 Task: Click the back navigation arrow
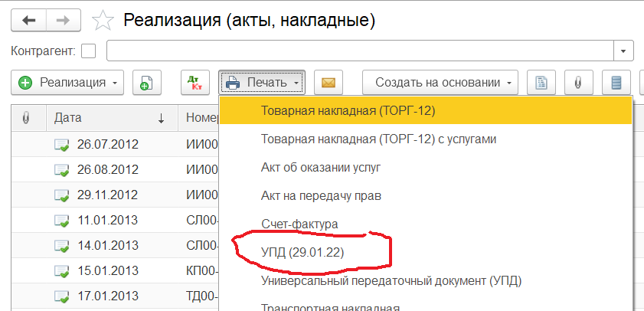coord(29,21)
